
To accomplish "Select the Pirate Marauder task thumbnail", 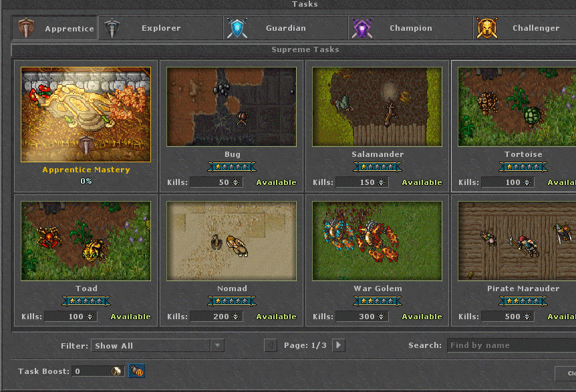I will tap(517, 241).
